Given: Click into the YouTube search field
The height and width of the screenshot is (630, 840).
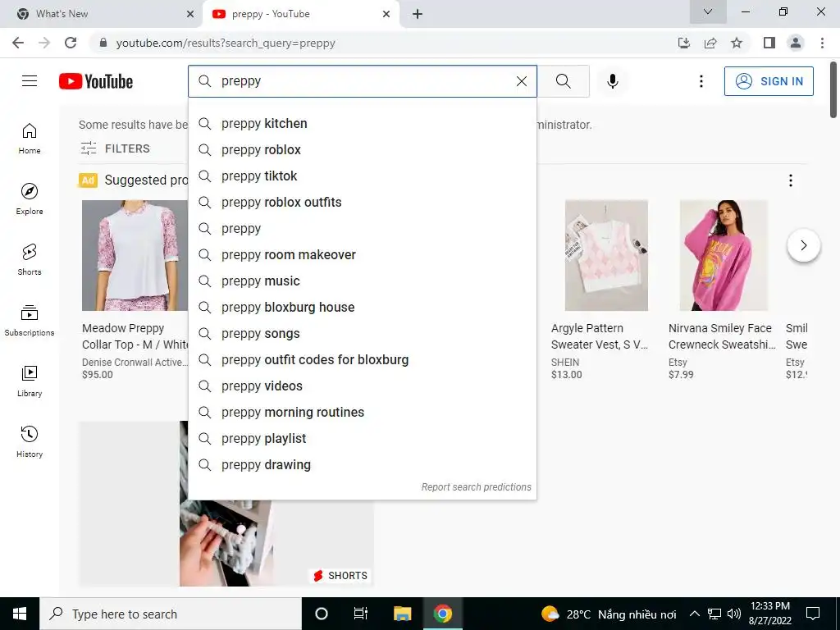Looking at the screenshot, I should (x=362, y=81).
